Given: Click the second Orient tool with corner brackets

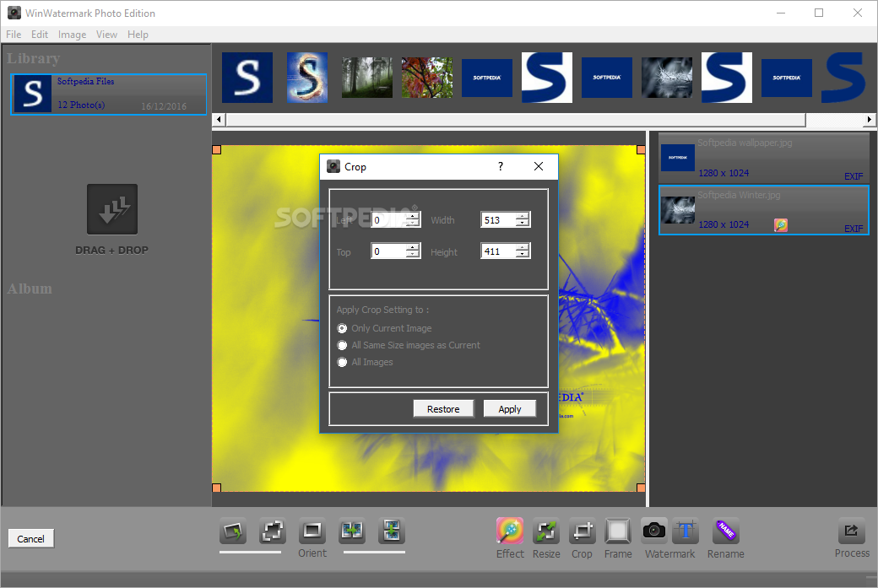Looking at the screenshot, I should coord(273,531).
